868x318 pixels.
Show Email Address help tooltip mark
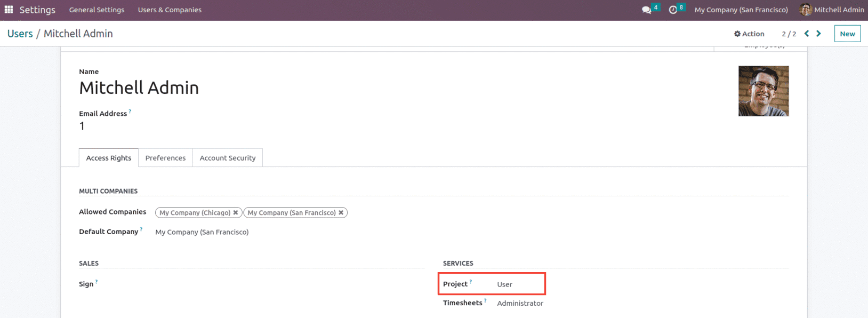(x=130, y=112)
